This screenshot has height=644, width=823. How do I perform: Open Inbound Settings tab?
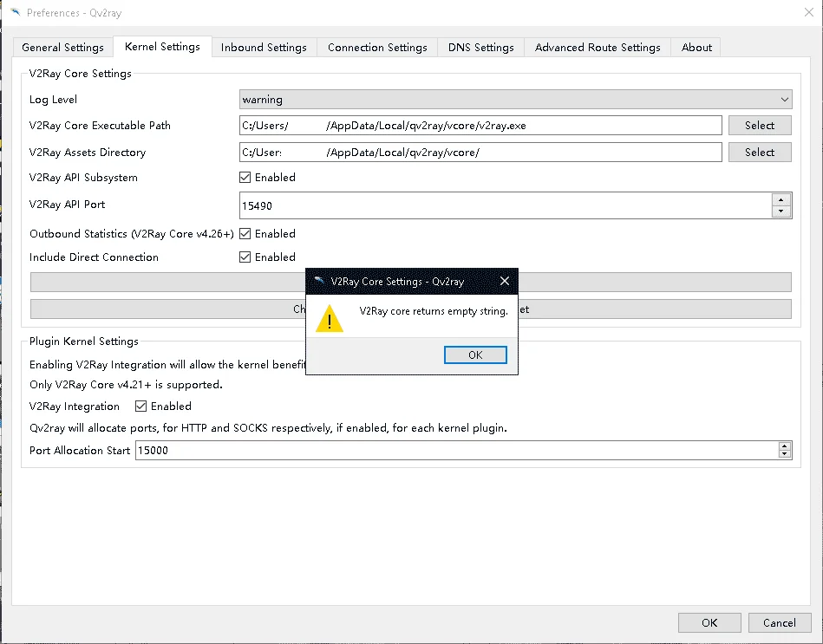(264, 47)
